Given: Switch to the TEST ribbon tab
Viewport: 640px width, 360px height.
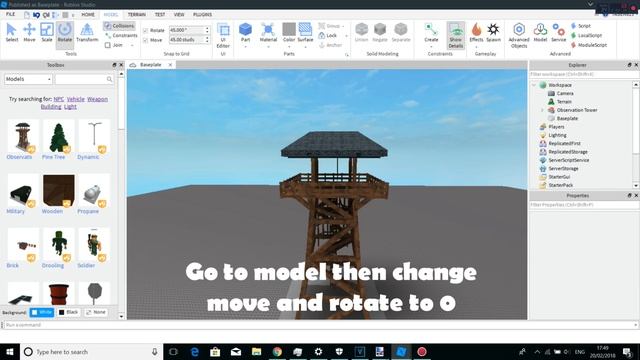Looking at the screenshot, I should [x=160, y=15].
